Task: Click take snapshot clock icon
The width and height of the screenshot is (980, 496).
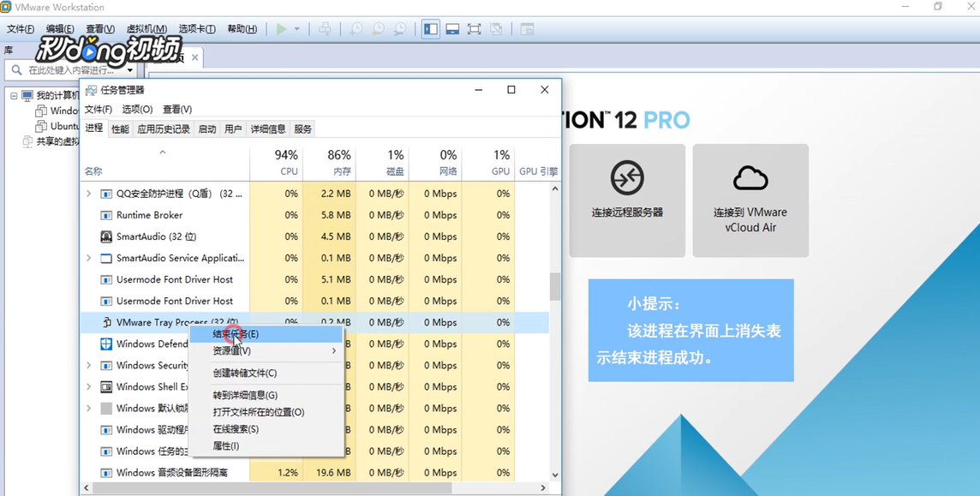Action: pyautogui.click(x=356, y=29)
